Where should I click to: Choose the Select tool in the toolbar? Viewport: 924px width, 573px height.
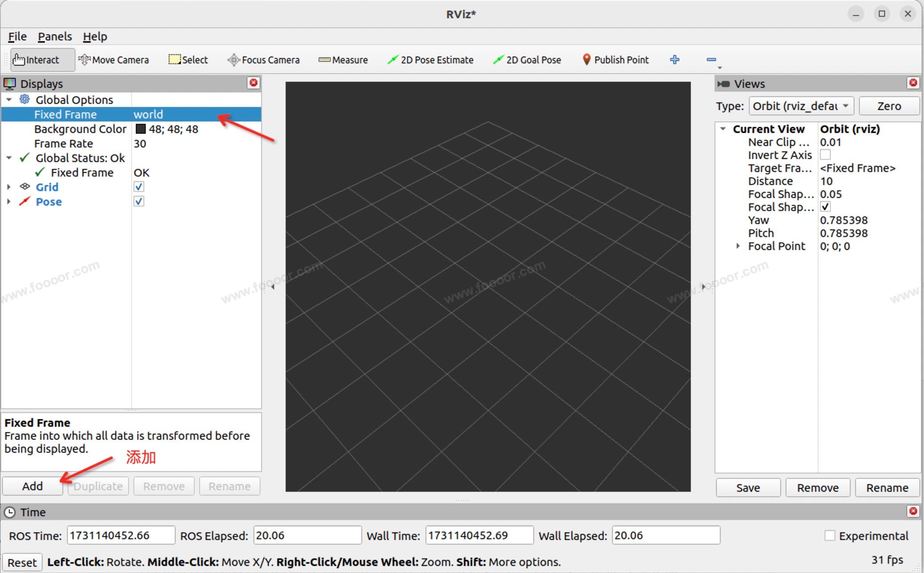(188, 60)
